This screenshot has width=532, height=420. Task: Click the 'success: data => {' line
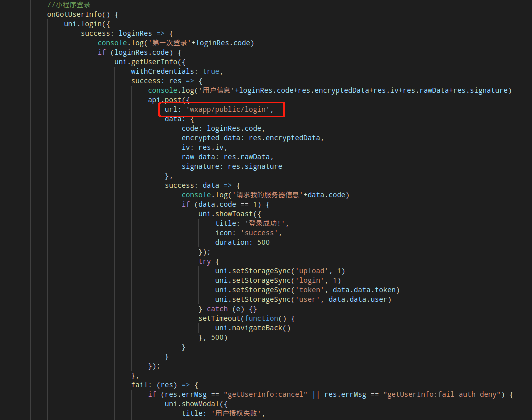click(x=202, y=186)
